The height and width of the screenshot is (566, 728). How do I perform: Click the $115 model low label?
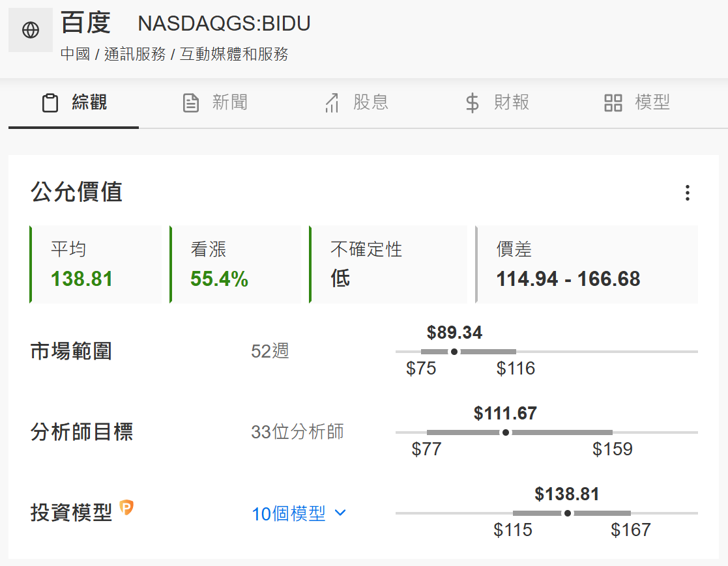[x=513, y=530]
